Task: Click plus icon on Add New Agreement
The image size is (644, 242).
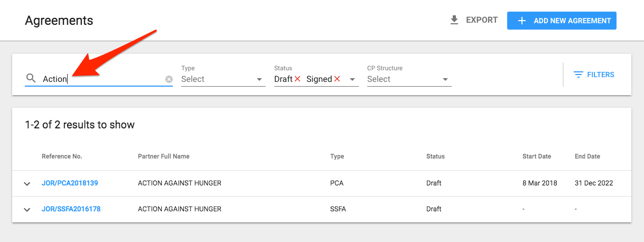Action: coord(522,21)
